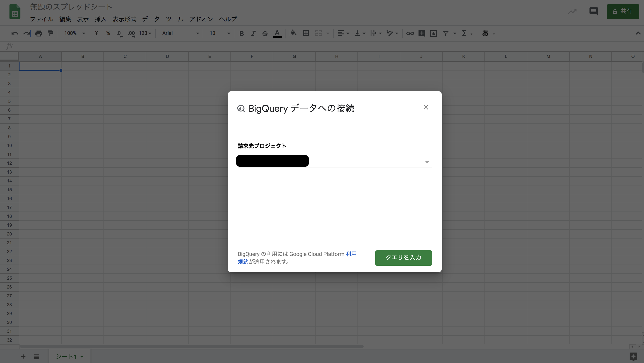Screen dimensions: 644x363
Task: Click the undo icon in toolbar
Action: click(15, 33)
